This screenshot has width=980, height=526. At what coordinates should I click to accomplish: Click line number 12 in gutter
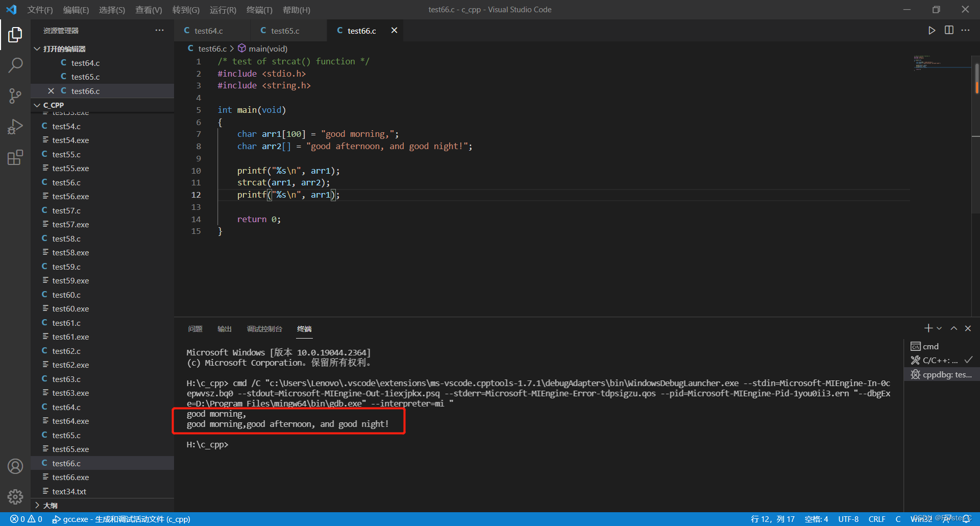coord(196,195)
